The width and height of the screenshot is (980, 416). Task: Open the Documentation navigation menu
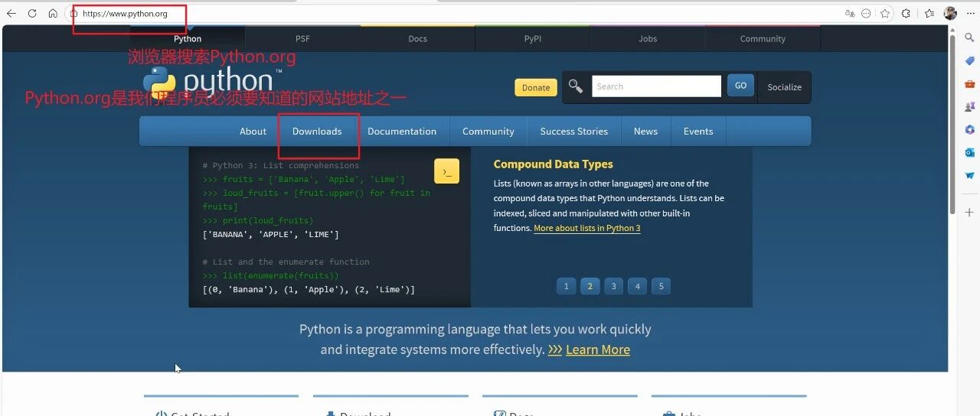tap(402, 131)
